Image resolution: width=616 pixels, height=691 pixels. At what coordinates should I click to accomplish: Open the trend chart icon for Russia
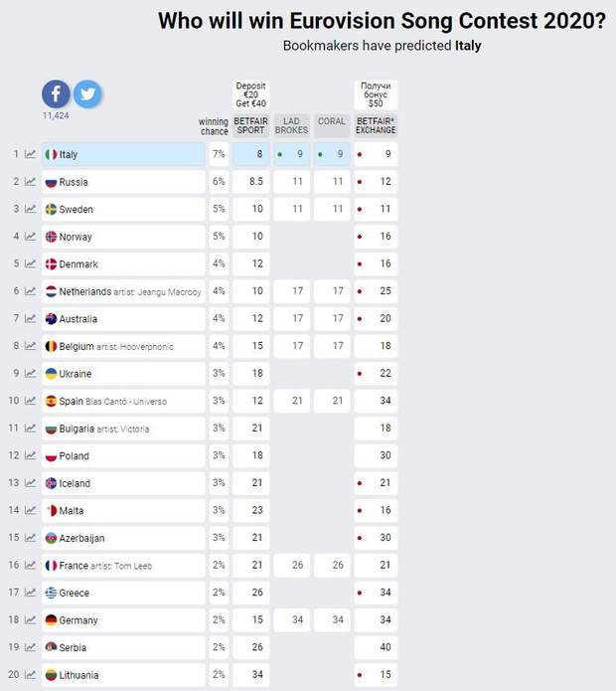pos(31,182)
